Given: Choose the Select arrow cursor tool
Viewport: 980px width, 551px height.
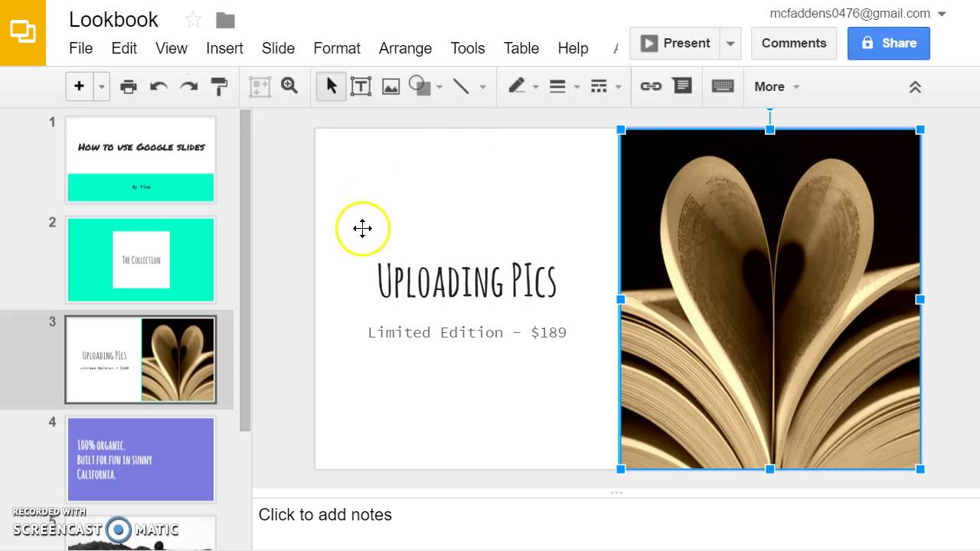Looking at the screenshot, I should click(331, 86).
